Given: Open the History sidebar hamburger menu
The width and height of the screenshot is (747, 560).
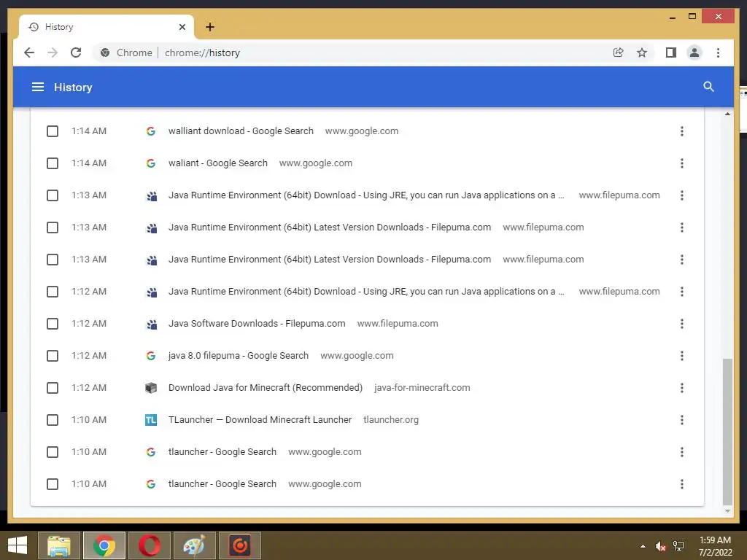Looking at the screenshot, I should click(x=38, y=87).
